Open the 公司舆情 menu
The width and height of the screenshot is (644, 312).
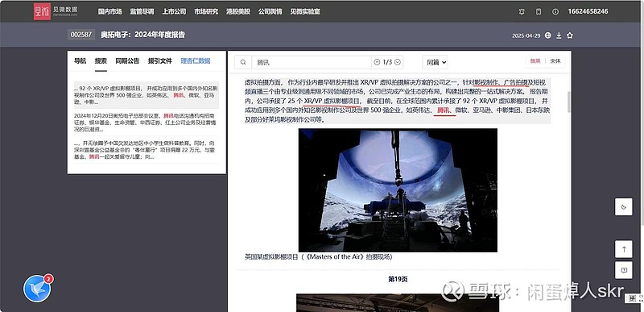[x=270, y=12]
